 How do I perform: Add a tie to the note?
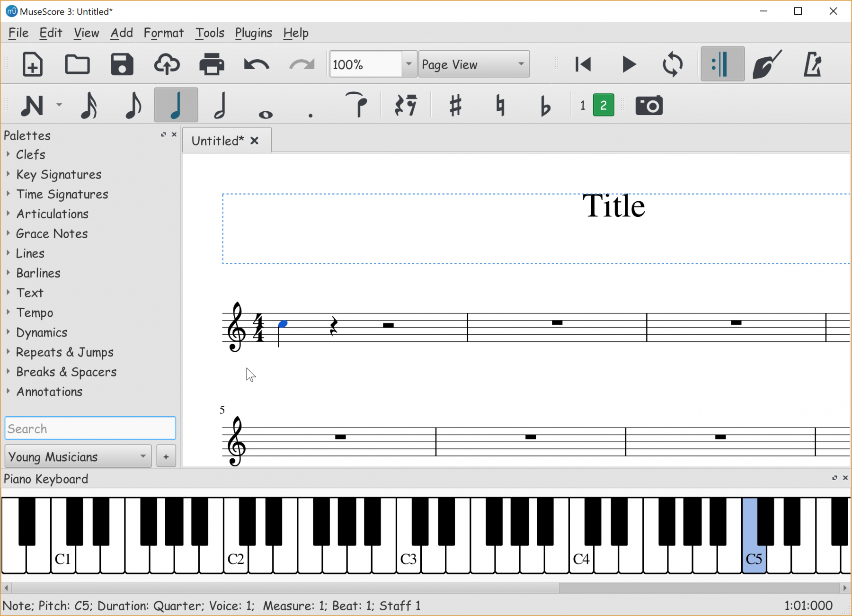pos(356,105)
